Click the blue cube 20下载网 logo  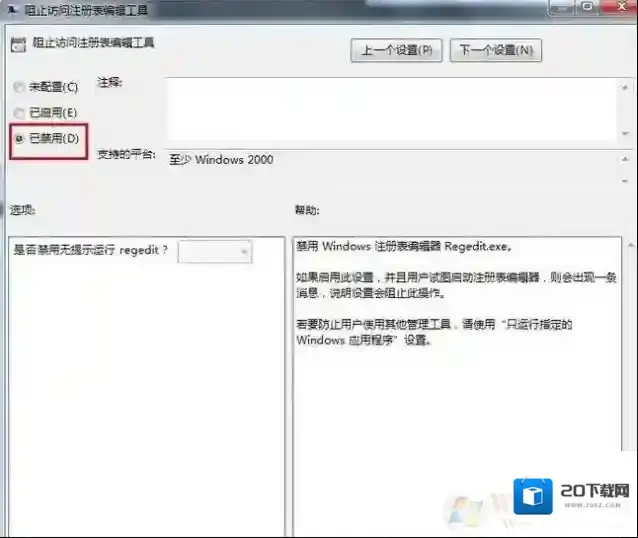pos(533,497)
